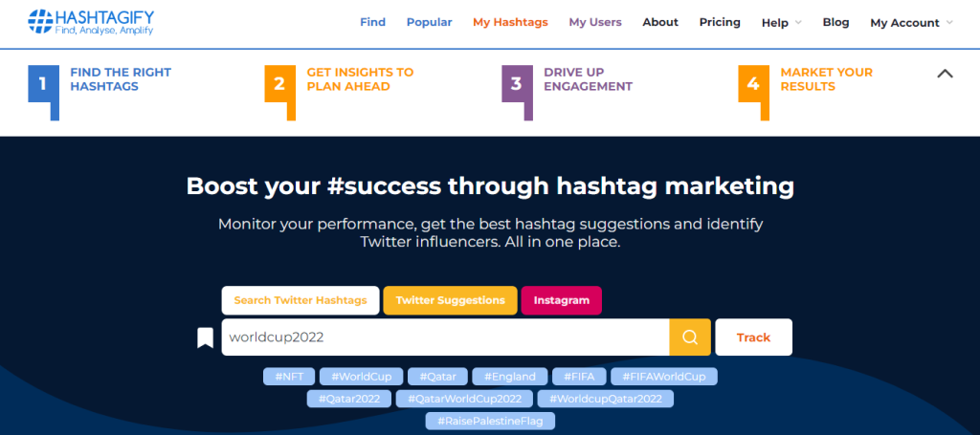The height and width of the screenshot is (435, 980).
Task: Focus the worldcup2022 search input field
Action: coord(445,337)
